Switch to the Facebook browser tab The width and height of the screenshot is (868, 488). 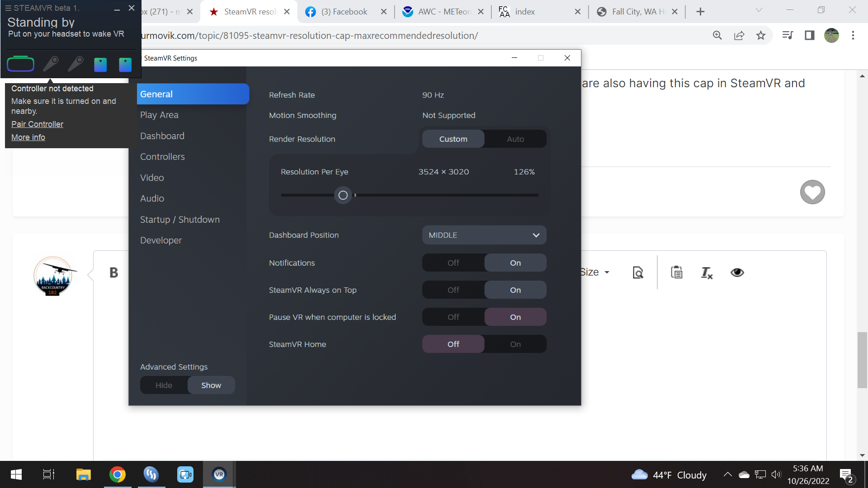[344, 12]
